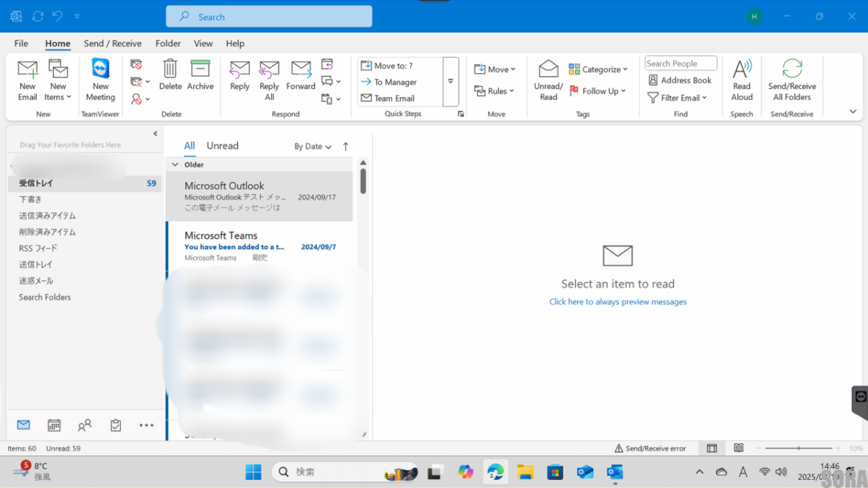
Task: Open the Categorize dropdown
Action: tap(598, 70)
